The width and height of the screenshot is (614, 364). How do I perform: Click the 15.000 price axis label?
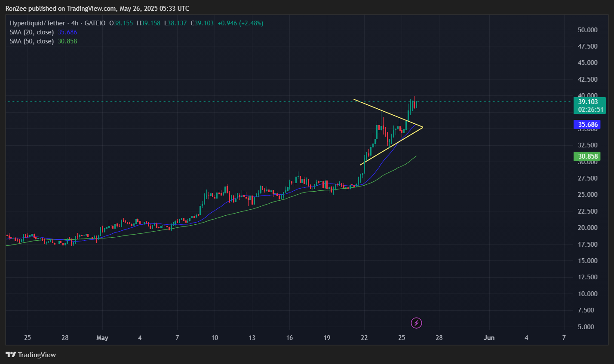[x=588, y=261]
